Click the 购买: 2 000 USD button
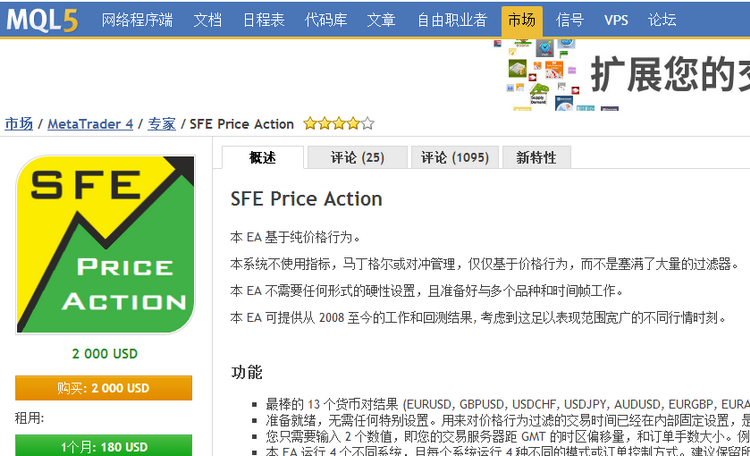750x456 pixels. [x=103, y=388]
